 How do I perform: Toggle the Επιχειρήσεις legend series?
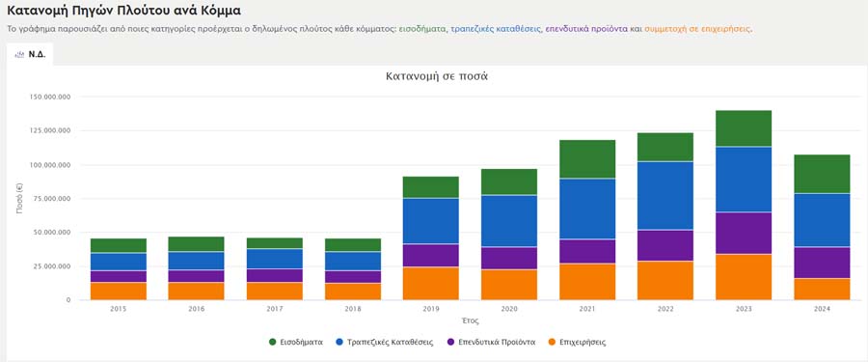(x=577, y=342)
